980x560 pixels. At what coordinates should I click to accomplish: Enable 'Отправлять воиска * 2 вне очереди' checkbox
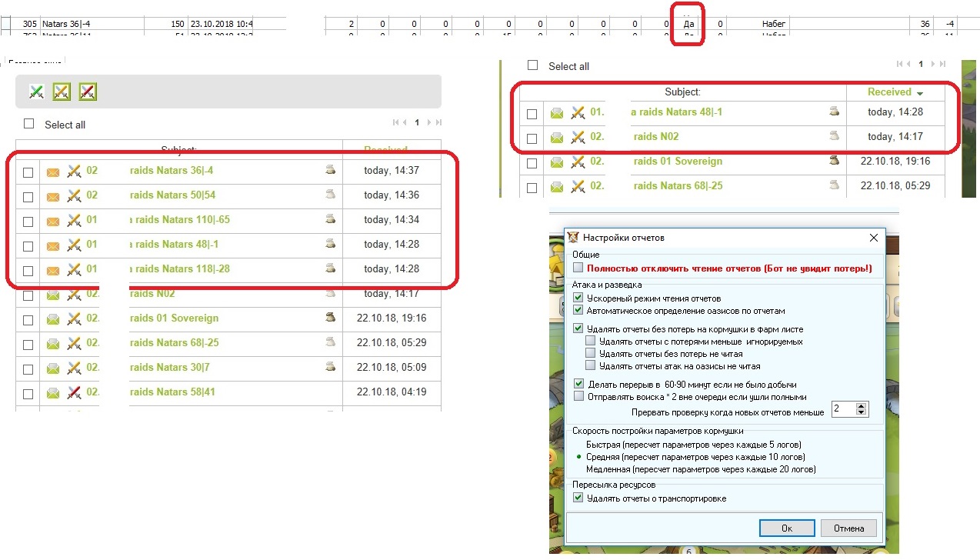pos(578,396)
